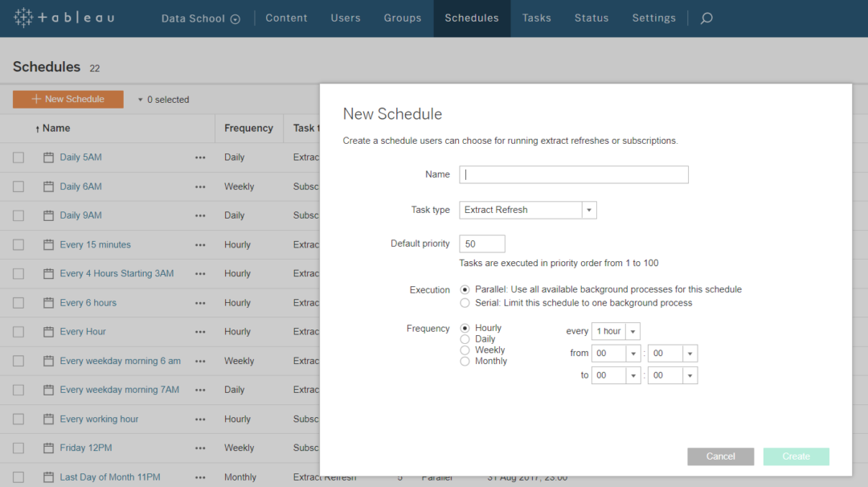
Task: Open the ellipsis menu for Every working hour
Action: point(200,419)
